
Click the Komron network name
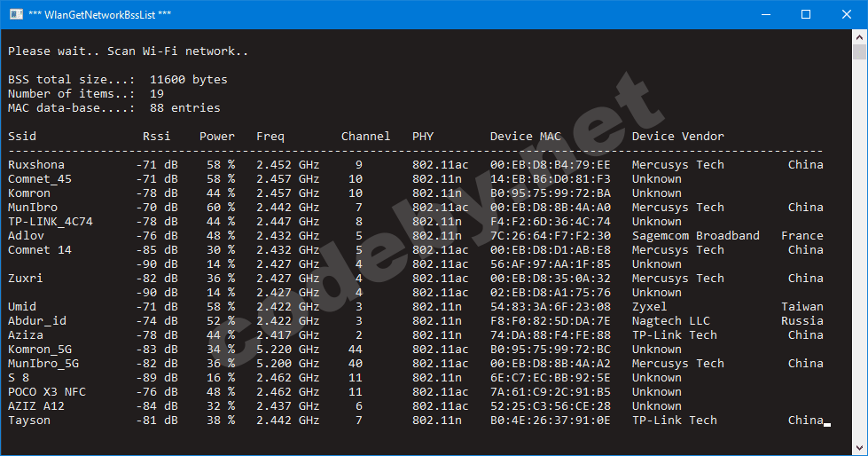tap(29, 193)
